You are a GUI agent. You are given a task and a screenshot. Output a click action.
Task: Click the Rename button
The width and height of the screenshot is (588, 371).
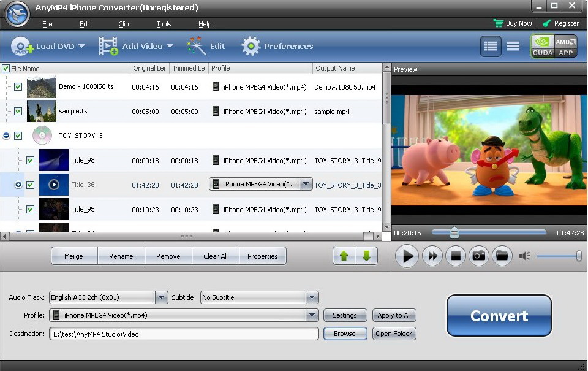(x=121, y=256)
